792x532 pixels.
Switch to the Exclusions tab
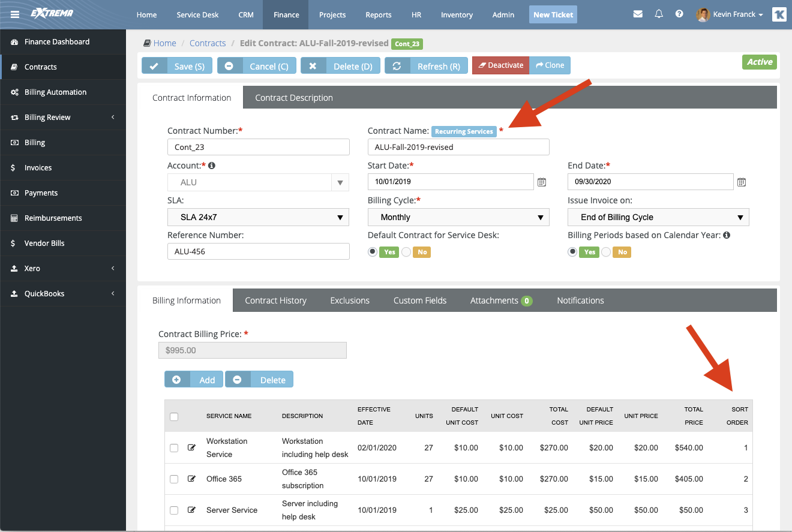point(350,300)
